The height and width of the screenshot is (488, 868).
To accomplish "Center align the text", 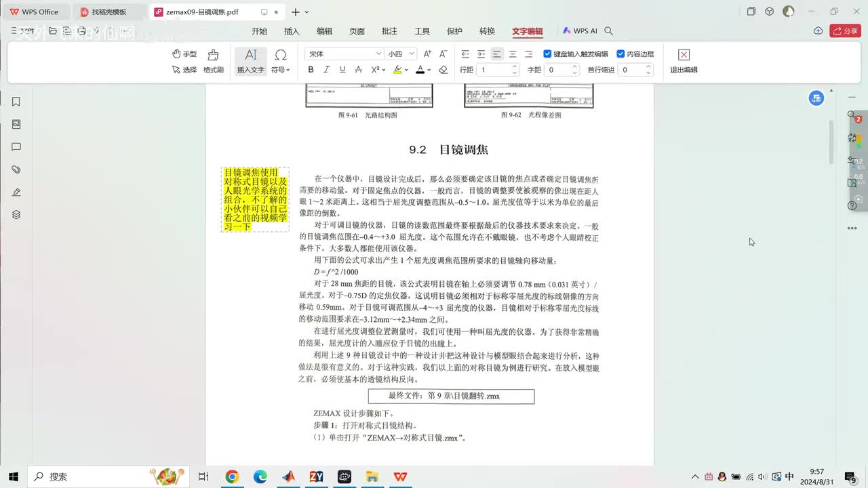I will 513,54.
